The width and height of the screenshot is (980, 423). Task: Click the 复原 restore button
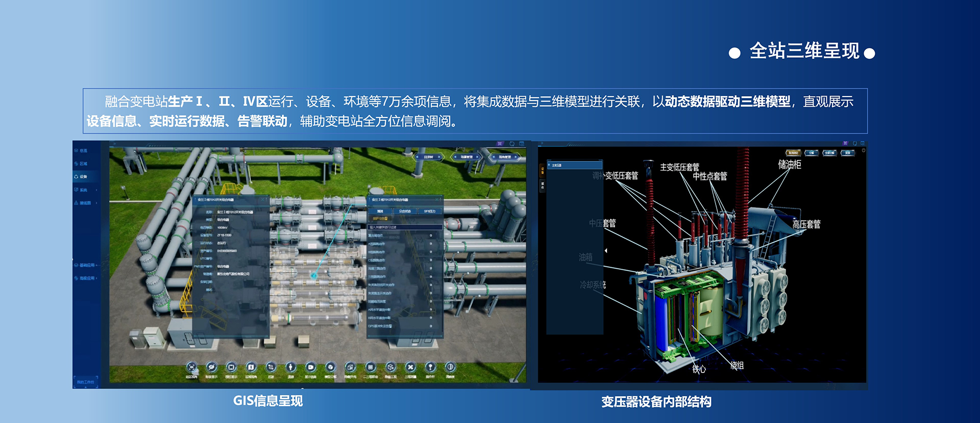tap(847, 153)
